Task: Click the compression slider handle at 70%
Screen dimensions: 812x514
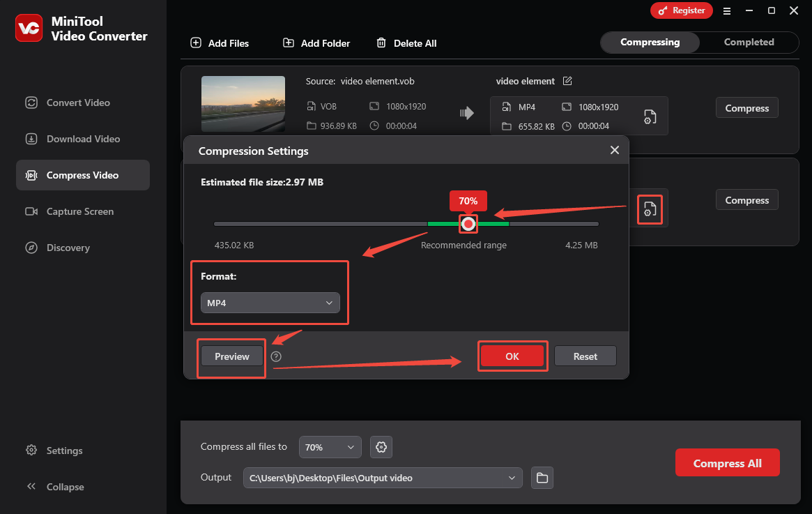Action: [x=468, y=224]
